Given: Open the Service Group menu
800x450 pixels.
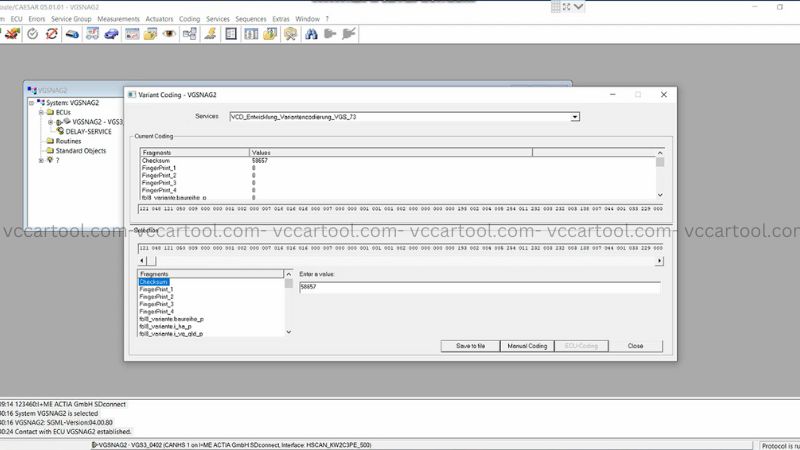Looking at the screenshot, I should click(71, 19).
